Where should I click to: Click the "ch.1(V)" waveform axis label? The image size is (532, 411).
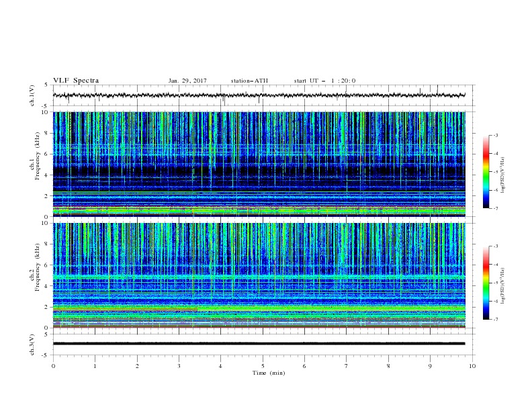click(x=32, y=95)
